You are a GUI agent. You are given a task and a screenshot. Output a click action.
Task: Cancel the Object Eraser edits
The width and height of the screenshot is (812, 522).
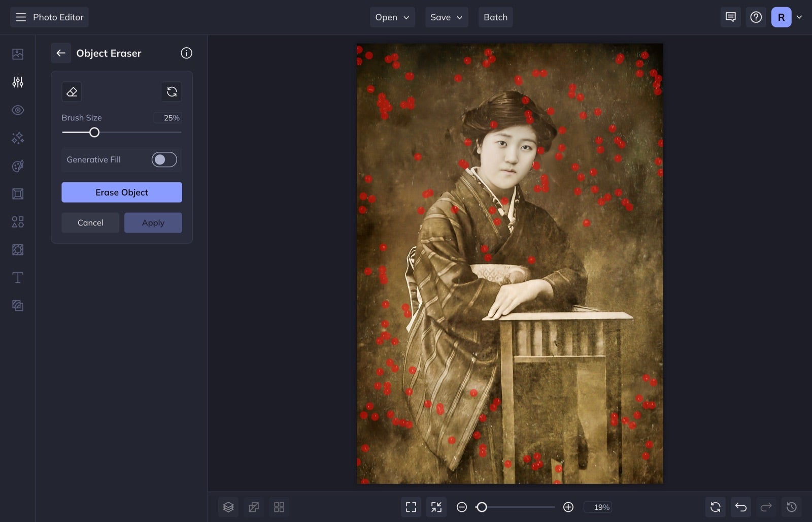[90, 222]
